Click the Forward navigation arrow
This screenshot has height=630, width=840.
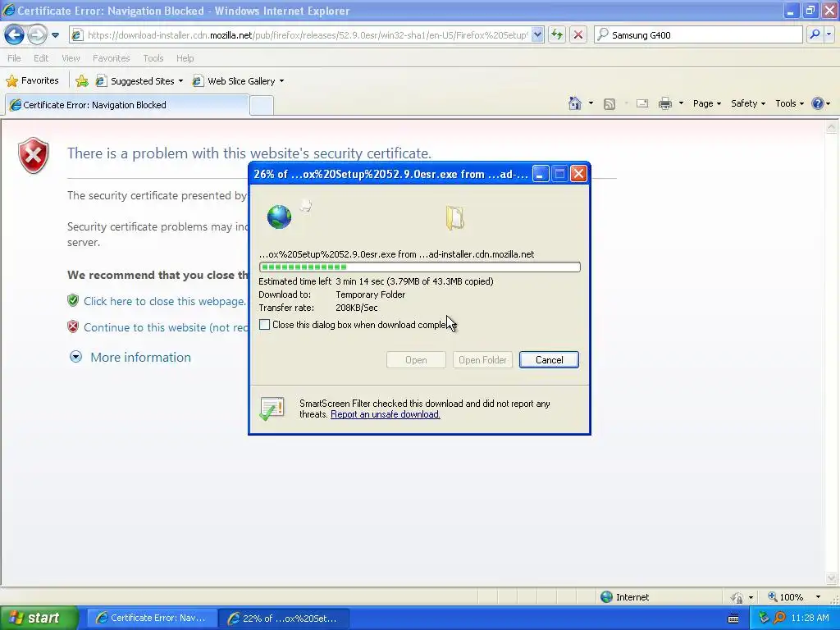pyautogui.click(x=36, y=34)
